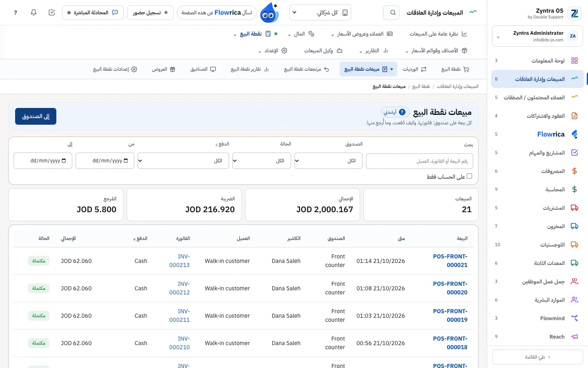The height and width of the screenshot is (368, 588).
Task: Click اسأل Flowrica عن هذه الصفحة button
Action: click(x=217, y=13)
